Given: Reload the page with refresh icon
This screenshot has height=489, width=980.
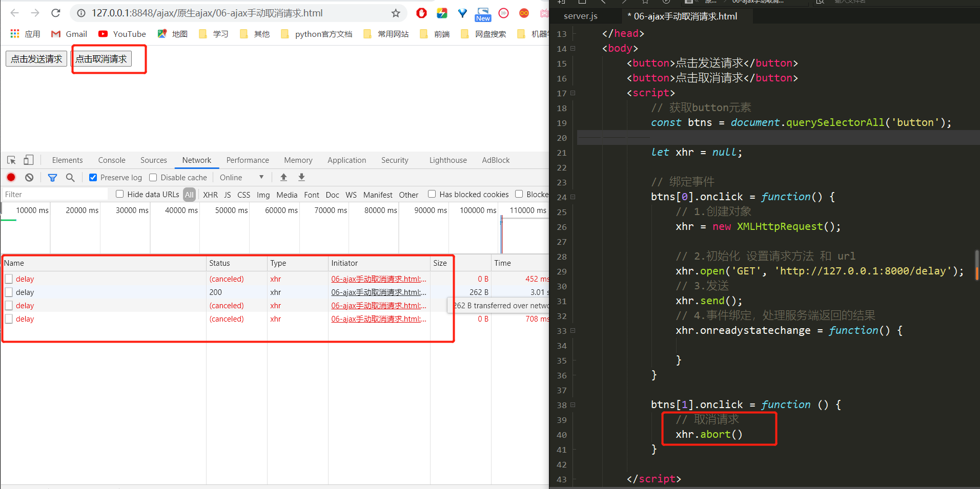Looking at the screenshot, I should [x=56, y=13].
